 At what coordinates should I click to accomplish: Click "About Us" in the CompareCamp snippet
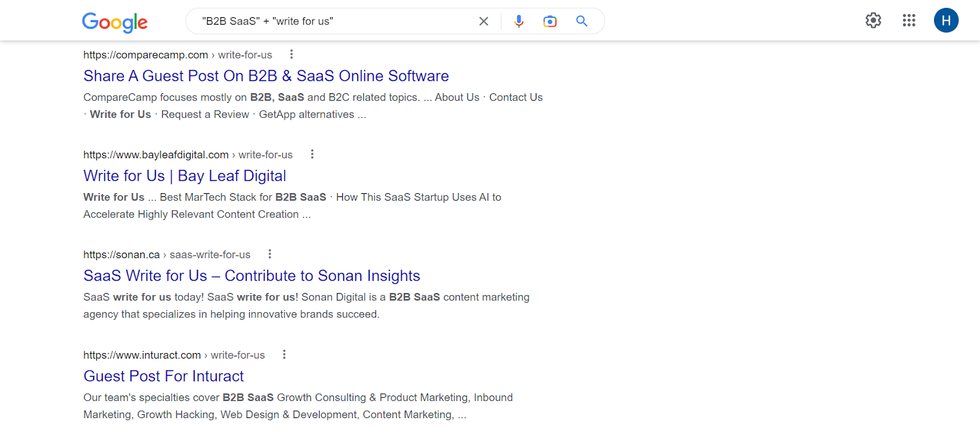[x=457, y=97]
